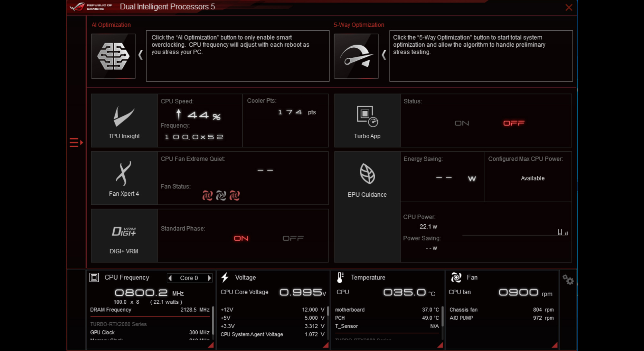
Task: Open monitor settings gear icon
Action: click(568, 279)
